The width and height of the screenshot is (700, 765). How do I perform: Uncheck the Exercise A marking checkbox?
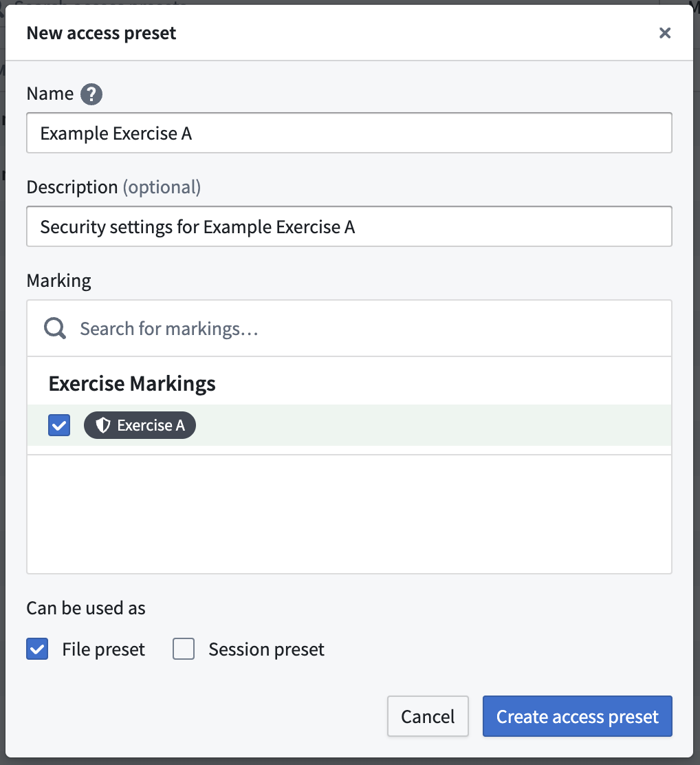click(x=59, y=425)
